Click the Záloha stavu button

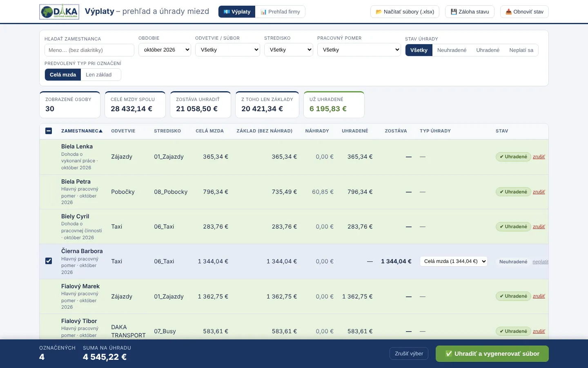click(x=470, y=12)
